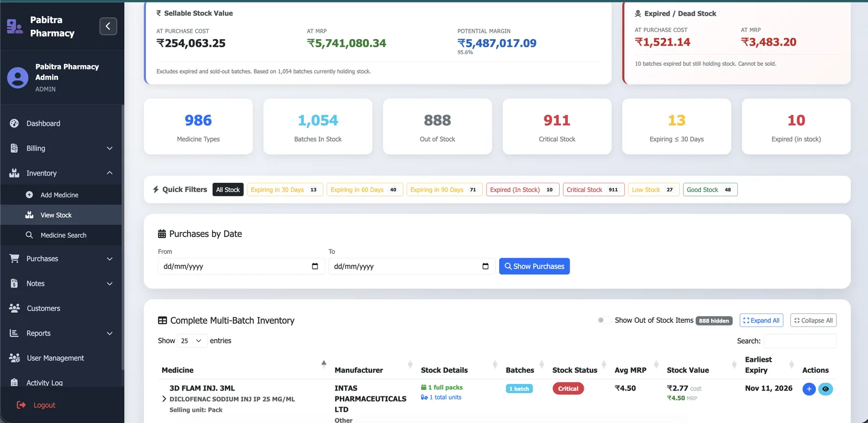Click the inventory Search input box
The height and width of the screenshot is (423, 868).
tap(800, 341)
